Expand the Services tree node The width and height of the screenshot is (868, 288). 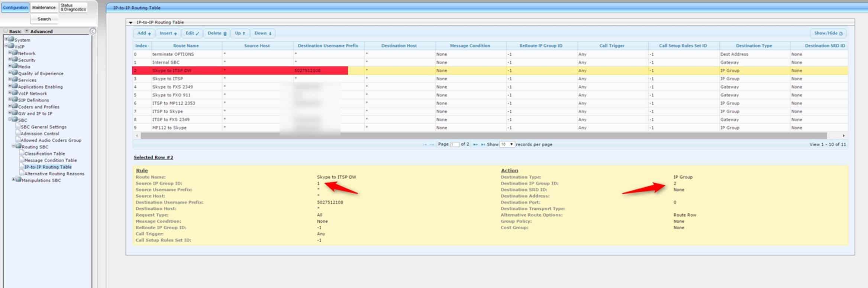coord(10,79)
